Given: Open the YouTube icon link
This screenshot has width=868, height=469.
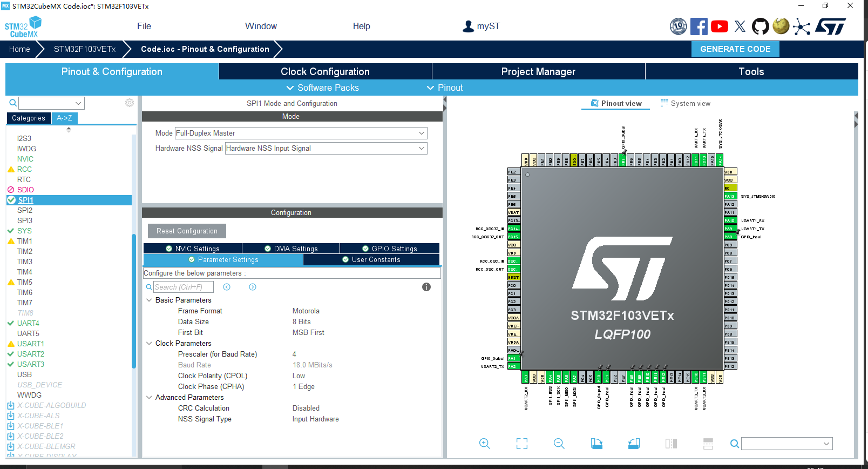Looking at the screenshot, I should point(720,26).
